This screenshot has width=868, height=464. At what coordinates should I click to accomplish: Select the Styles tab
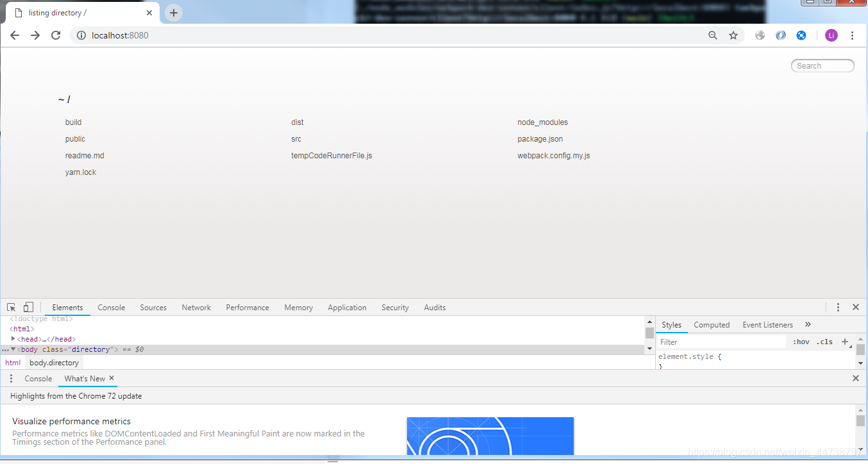[x=672, y=325]
